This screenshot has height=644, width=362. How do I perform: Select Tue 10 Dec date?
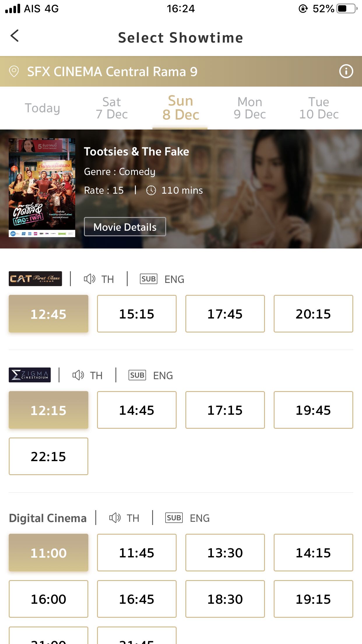coord(319,108)
